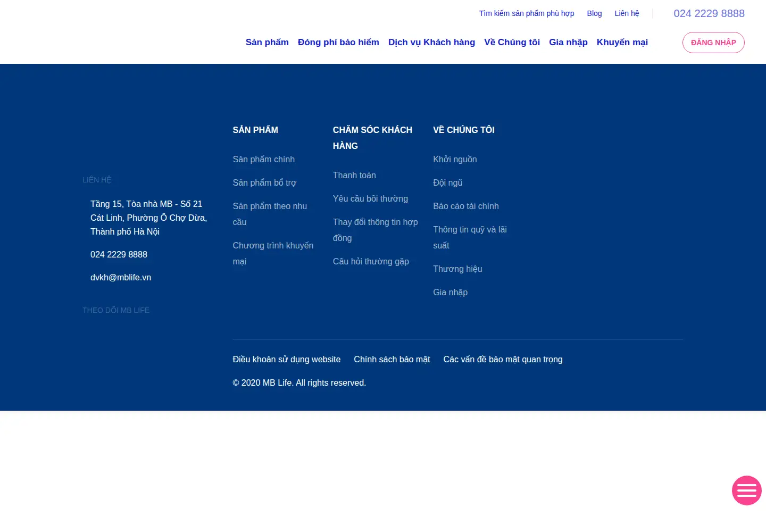Click the LIÊN HỆ footer label
766x532 pixels.
[x=97, y=180]
